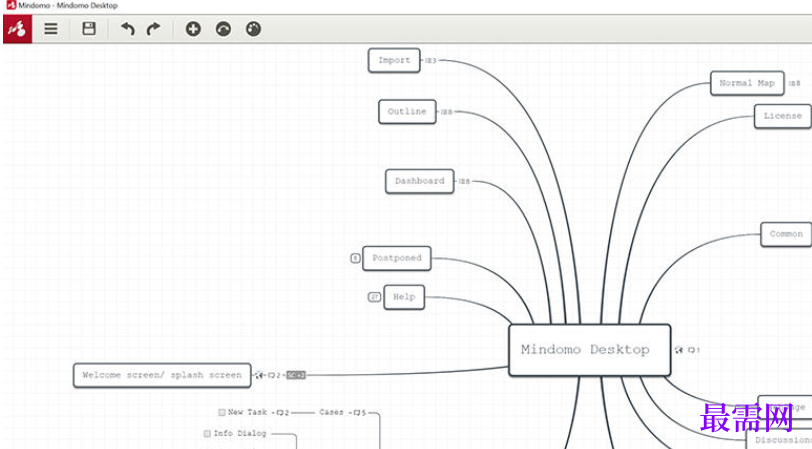Click the palette icon beside Welcome screen node

tap(259, 375)
